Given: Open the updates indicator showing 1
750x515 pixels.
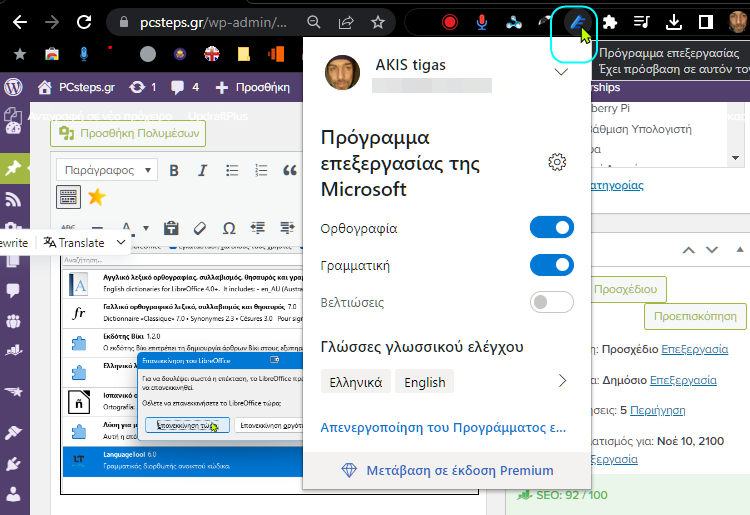Looking at the screenshot, I should 143,87.
